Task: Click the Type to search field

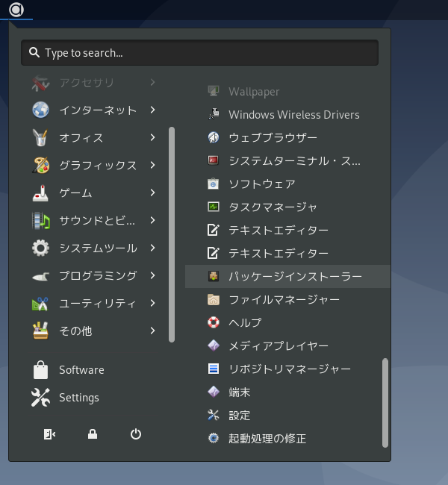Action: pyautogui.click(x=199, y=52)
